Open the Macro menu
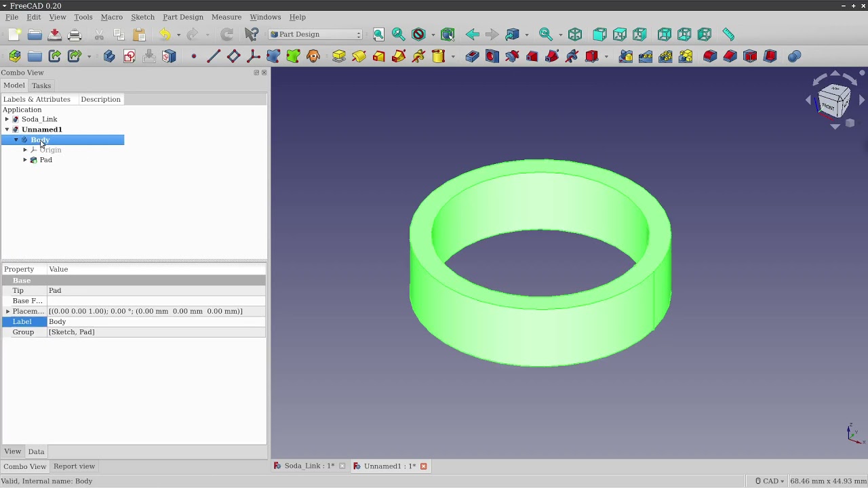This screenshot has width=868, height=488. coord(111,17)
